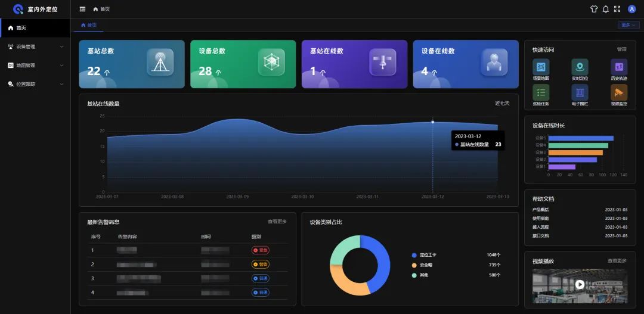Play the video in 视频播放 panel

click(x=580, y=284)
